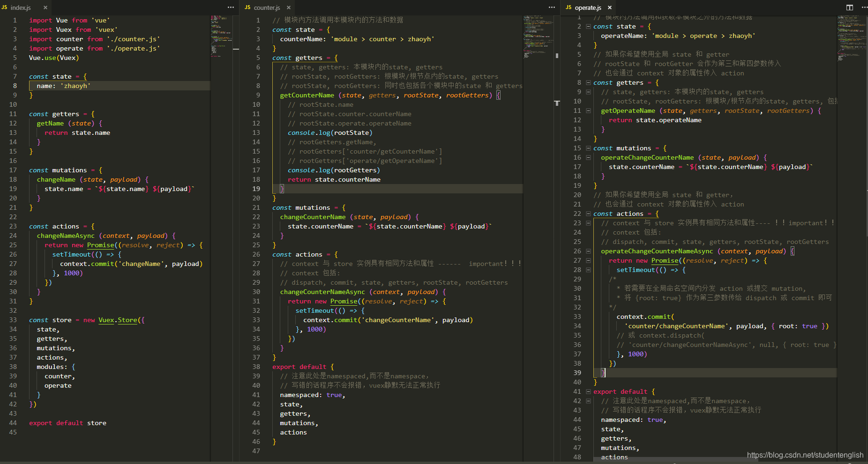Fold the return new Promise block on line 27
Image resolution: width=868 pixels, height=464 pixels.
tap(588, 261)
